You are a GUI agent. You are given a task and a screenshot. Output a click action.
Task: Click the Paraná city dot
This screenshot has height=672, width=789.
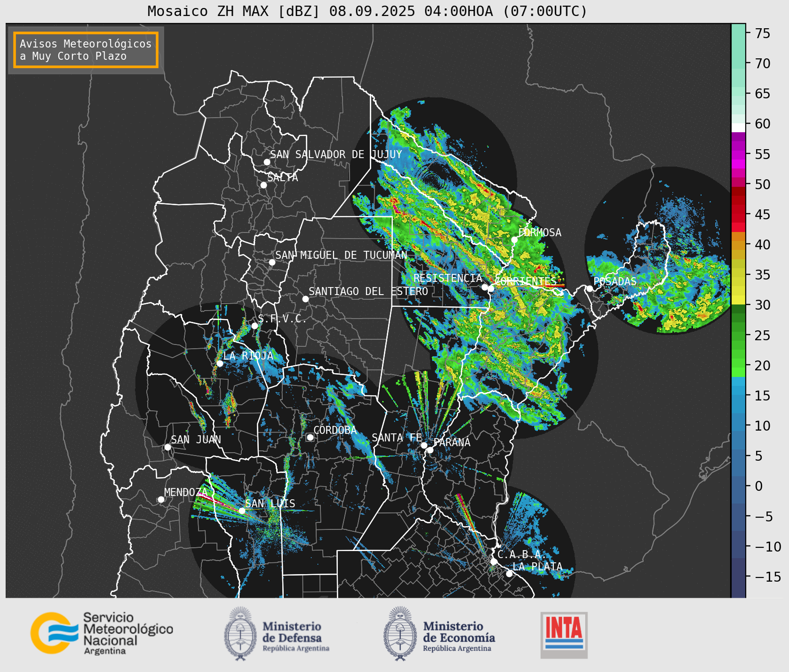click(x=430, y=450)
